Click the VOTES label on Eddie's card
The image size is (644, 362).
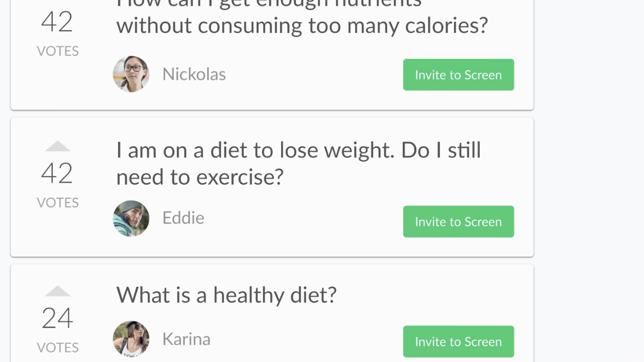click(57, 203)
